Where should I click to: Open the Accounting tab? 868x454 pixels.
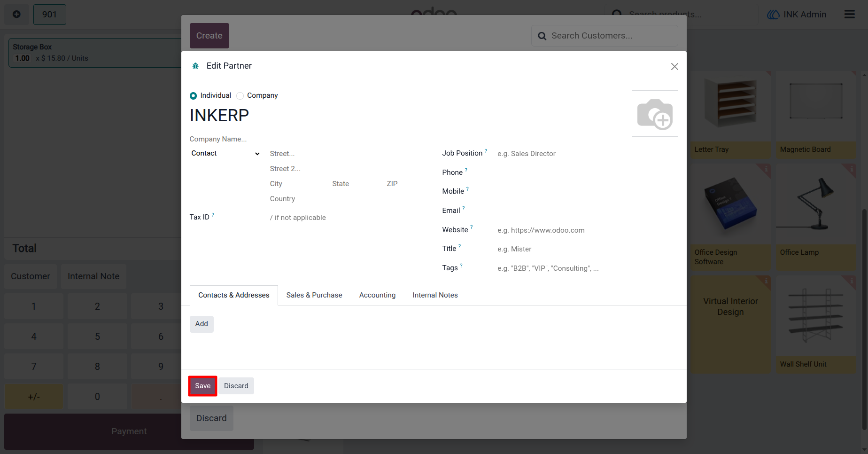point(377,295)
